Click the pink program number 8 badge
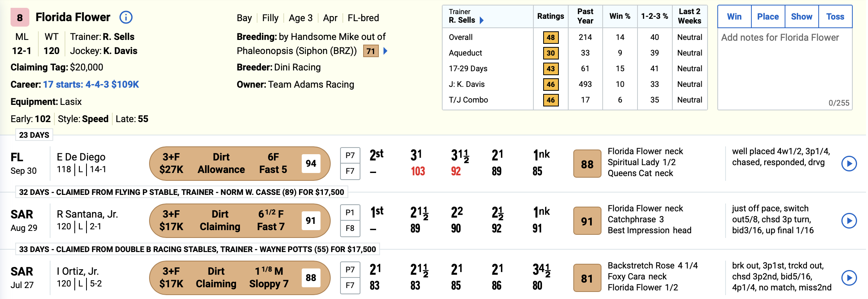The width and height of the screenshot is (868, 299). 20,18
